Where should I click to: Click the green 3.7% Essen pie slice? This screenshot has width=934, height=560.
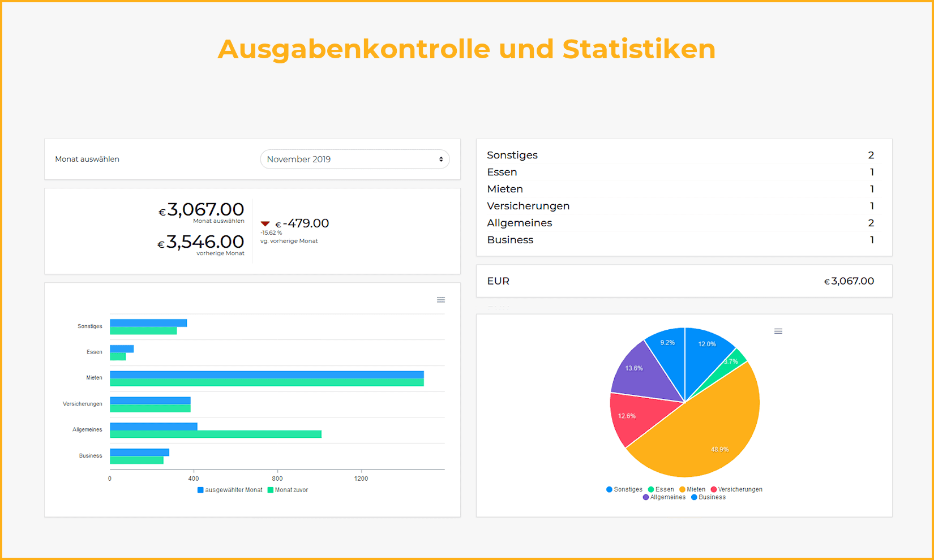pyautogui.click(x=734, y=361)
